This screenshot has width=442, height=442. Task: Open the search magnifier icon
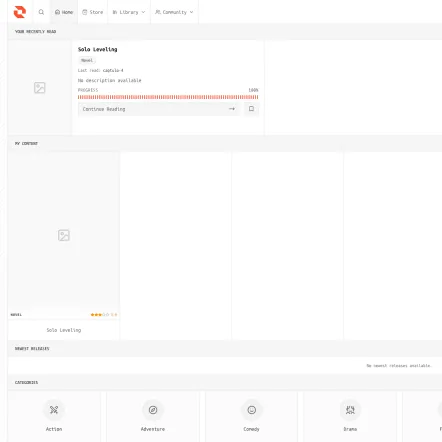tap(41, 12)
